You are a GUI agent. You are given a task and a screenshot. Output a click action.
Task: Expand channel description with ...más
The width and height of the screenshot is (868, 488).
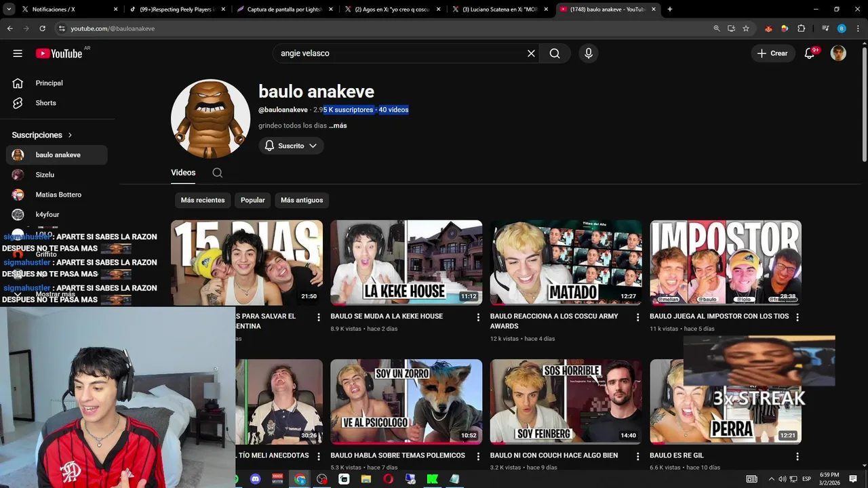point(338,125)
